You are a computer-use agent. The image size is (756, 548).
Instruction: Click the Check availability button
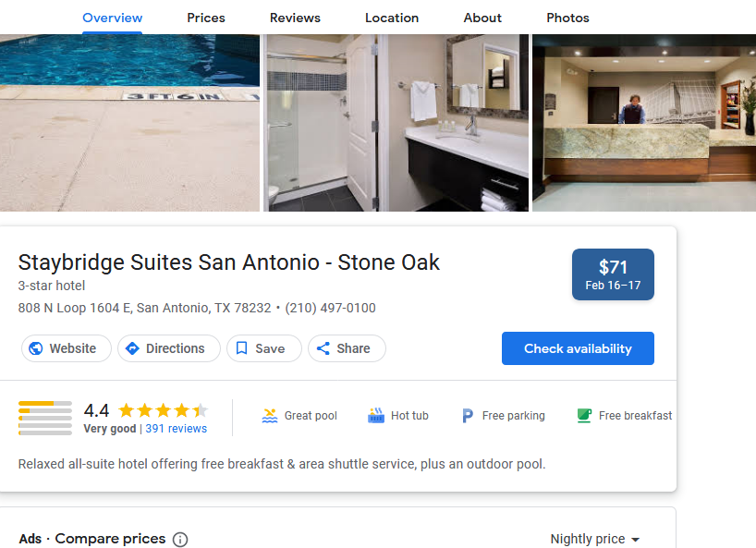pyautogui.click(x=578, y=348)
